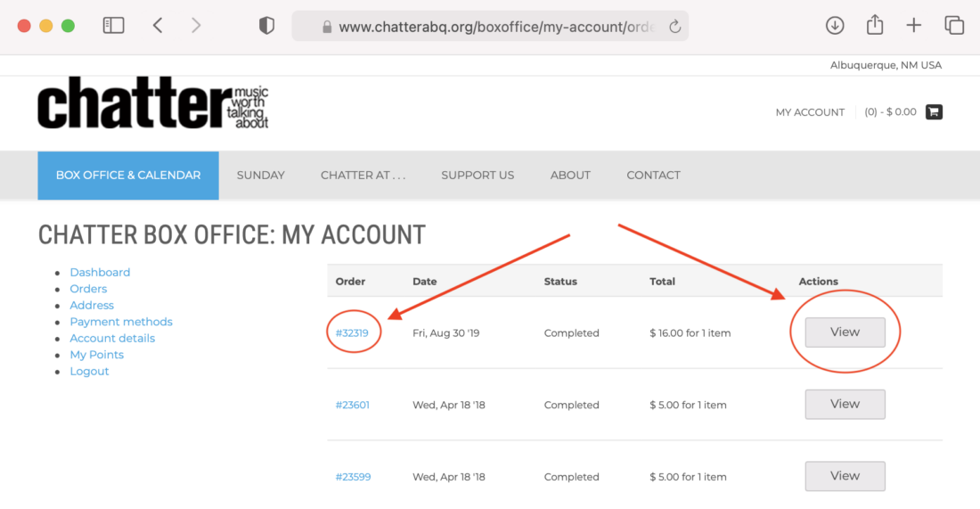Viewport: 980px width, 509px height.
Task: Open the CHATTER AT . . . menu
Action: [x=363, y=176]
